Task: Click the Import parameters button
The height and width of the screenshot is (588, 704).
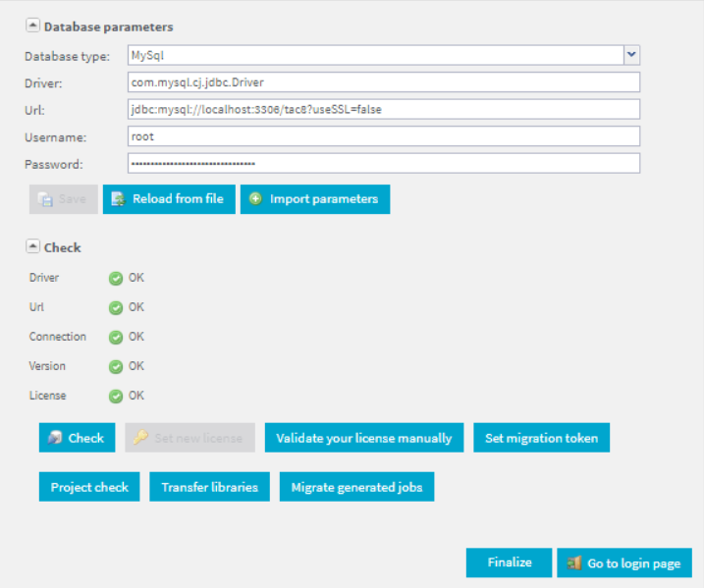Action: click(315, 199)
